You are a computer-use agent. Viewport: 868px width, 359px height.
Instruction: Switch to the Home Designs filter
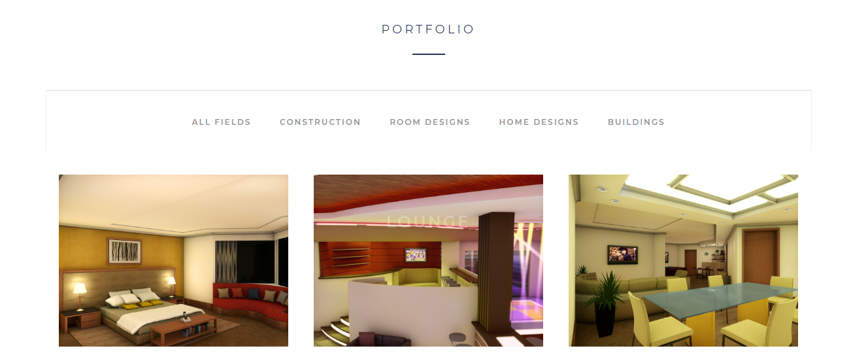(x=539, y=122)
